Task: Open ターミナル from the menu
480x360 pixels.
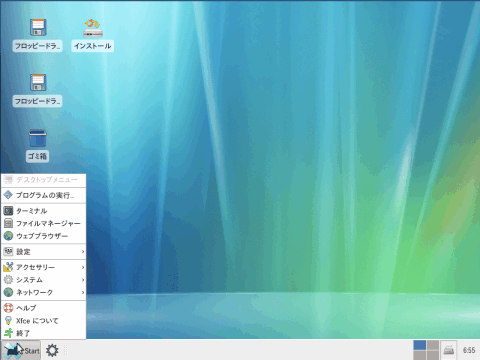Action: tap(44, 211)
